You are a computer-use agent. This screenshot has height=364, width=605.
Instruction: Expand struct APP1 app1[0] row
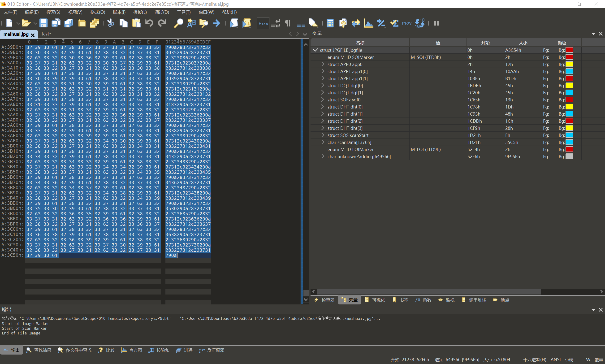[x=323, y=71]
